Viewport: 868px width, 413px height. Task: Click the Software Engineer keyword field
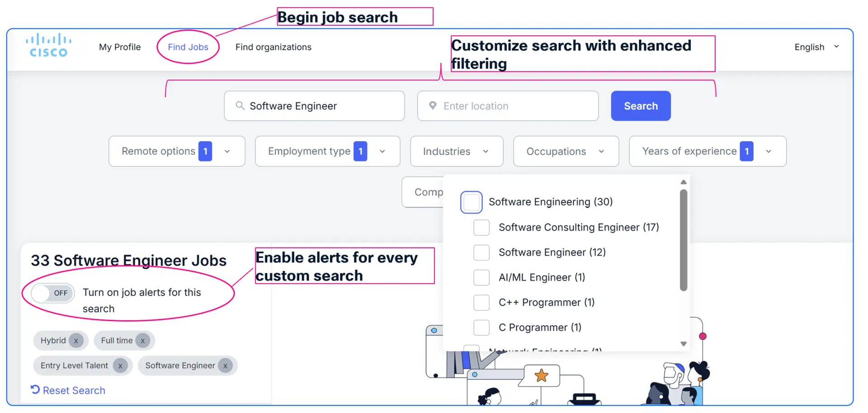click(x=314, y=106)
